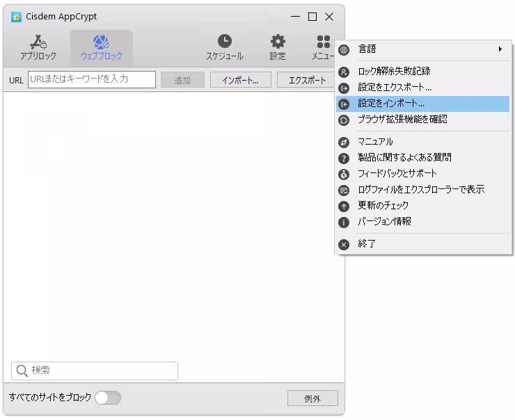The width and height of the screenshot is (515, 420).
Task: Focus the URLまたはキーワードを入力 field
Action: [x=92, y=79]
